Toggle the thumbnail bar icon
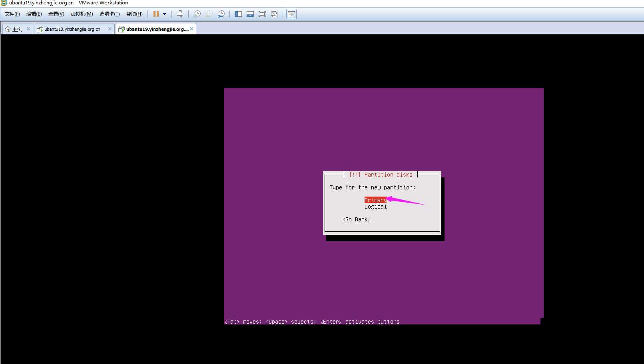Viewport: 644px width, 364px height. (x=250, y=14)
